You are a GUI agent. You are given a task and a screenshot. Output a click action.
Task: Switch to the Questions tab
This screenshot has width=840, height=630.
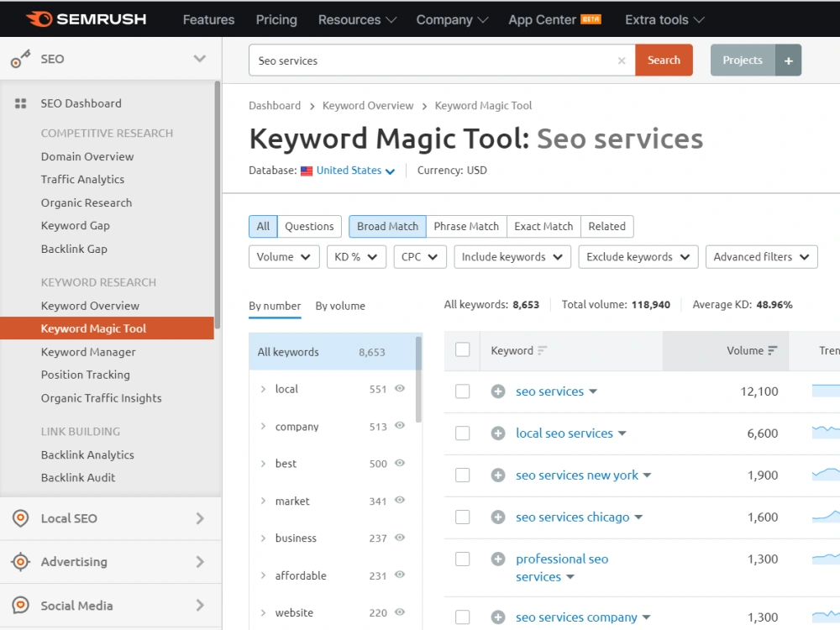coord(309,227)
